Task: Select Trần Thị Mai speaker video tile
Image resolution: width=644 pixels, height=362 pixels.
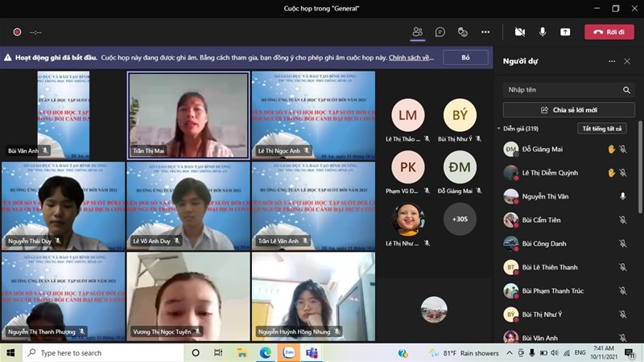Action: (188, 116)
